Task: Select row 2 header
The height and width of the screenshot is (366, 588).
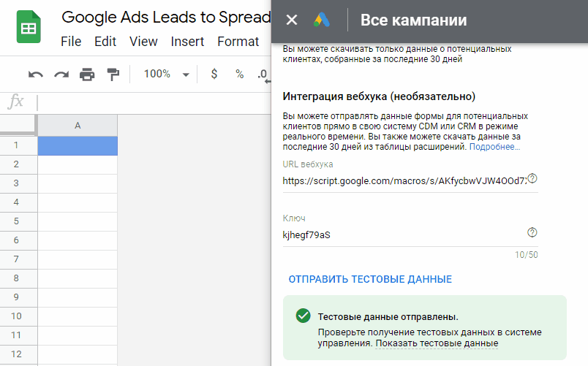Action: click(18, 164)
